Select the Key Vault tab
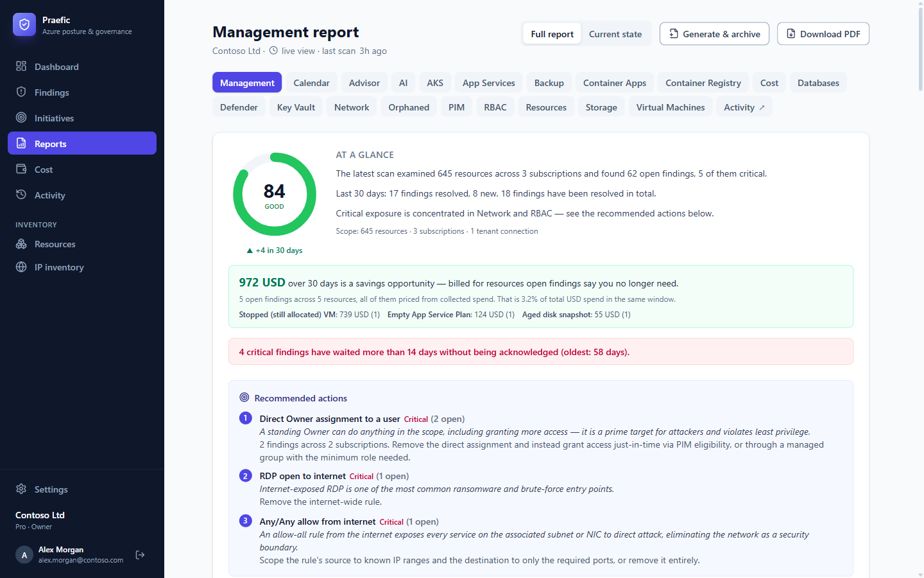Screen dimensions: 924x578 [296, 107]
